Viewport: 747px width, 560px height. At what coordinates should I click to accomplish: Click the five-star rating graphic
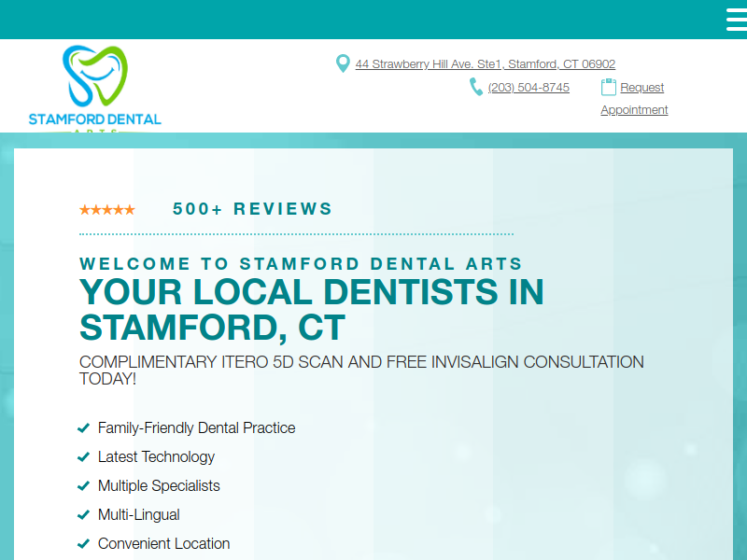tap(107, 209)
